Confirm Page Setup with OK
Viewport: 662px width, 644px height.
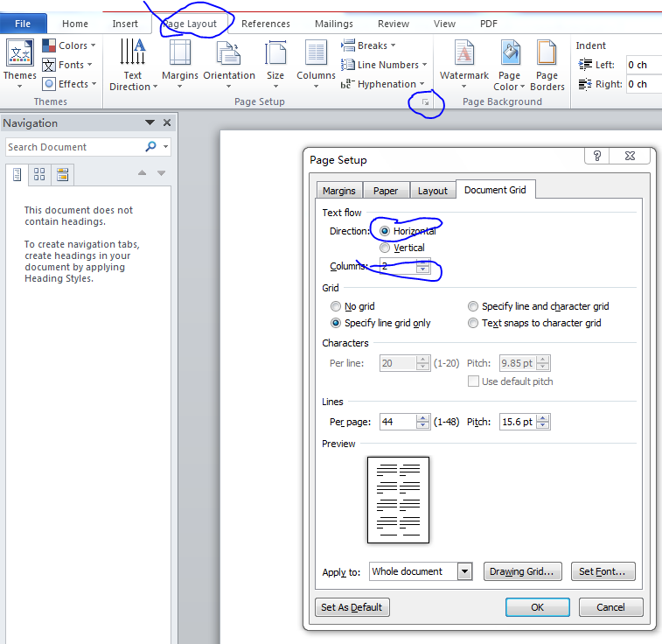coord(537,607)
